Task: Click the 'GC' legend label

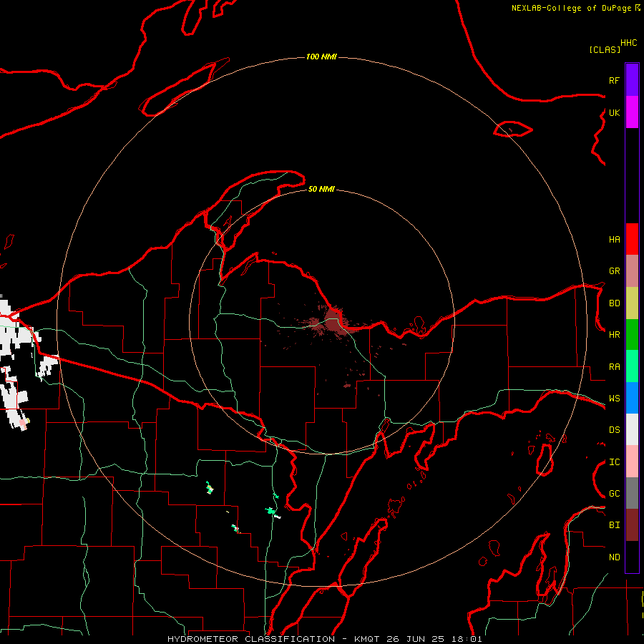Action: point(614,494)
